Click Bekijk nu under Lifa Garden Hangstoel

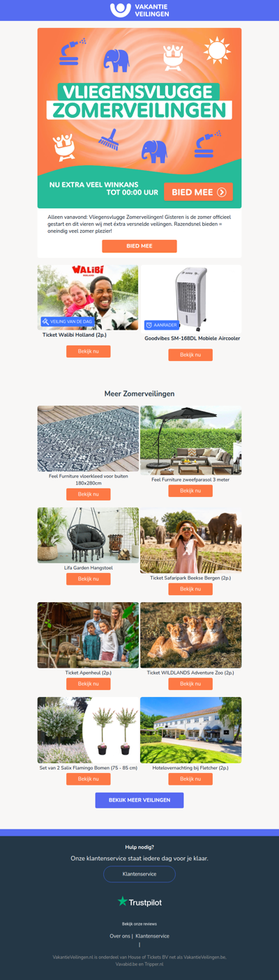(x=89, y=579)
